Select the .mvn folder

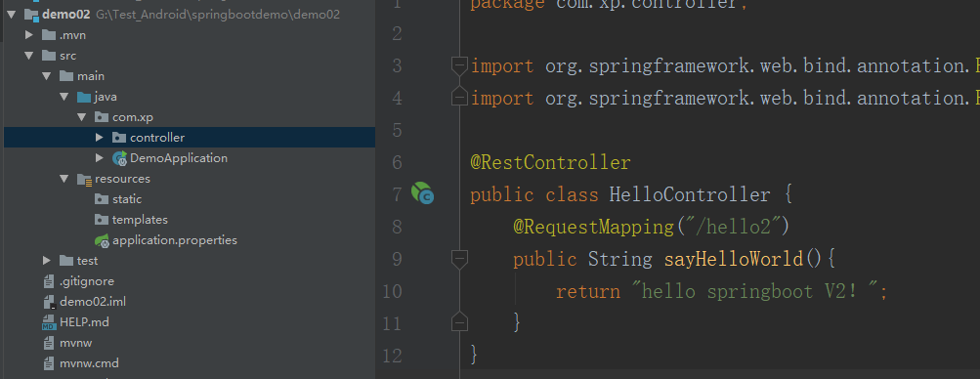[72, 35]
